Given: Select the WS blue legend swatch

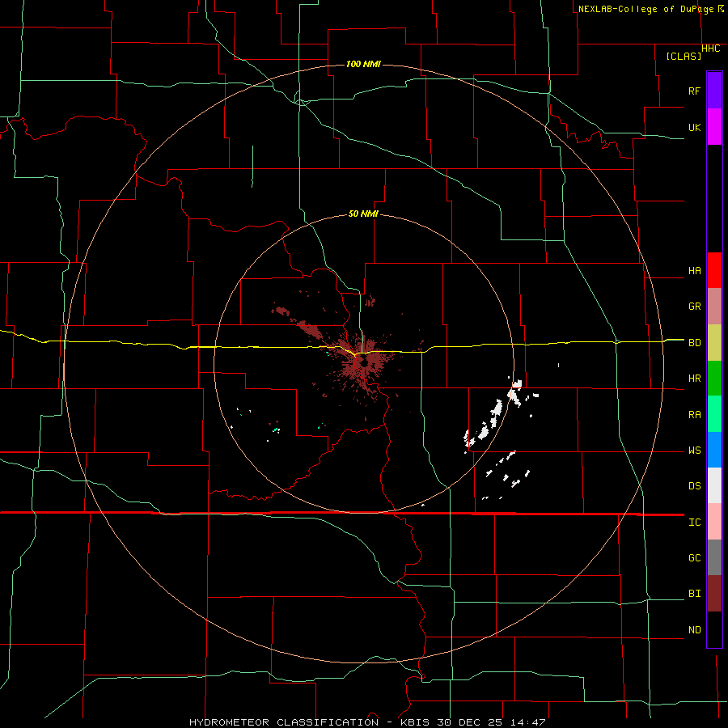Looking at the screenshot, I should coord(714,450).
